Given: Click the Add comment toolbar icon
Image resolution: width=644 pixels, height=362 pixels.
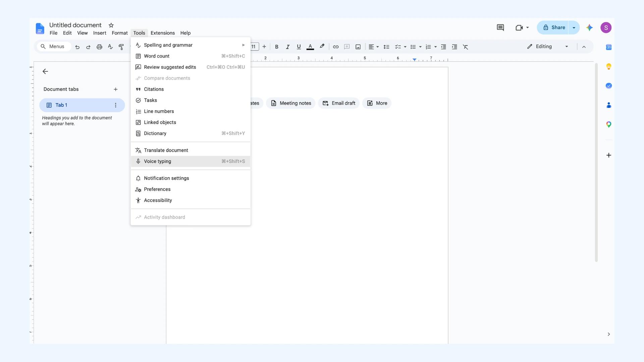Looking at the screenshot, I should click(347, 47).
